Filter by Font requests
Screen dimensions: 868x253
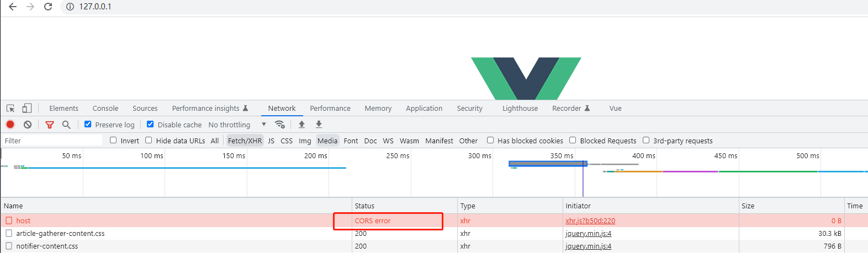tap(351, 141)
